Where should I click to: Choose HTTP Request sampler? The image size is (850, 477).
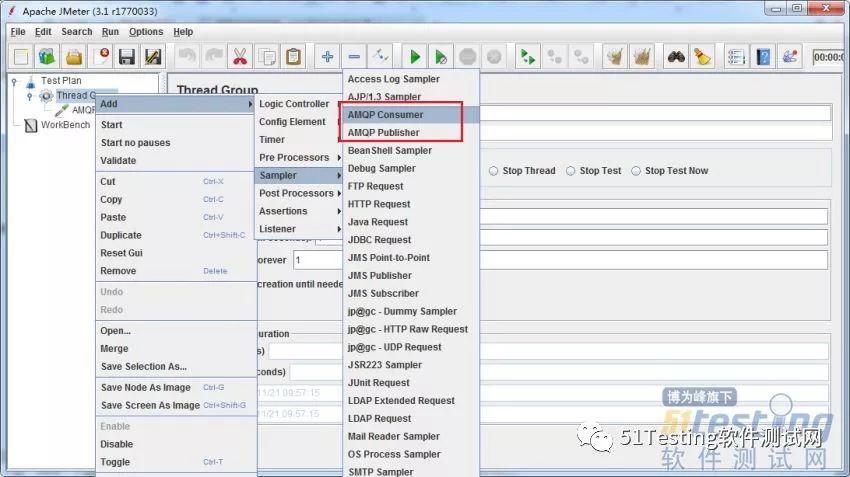[x=411, y=204]
